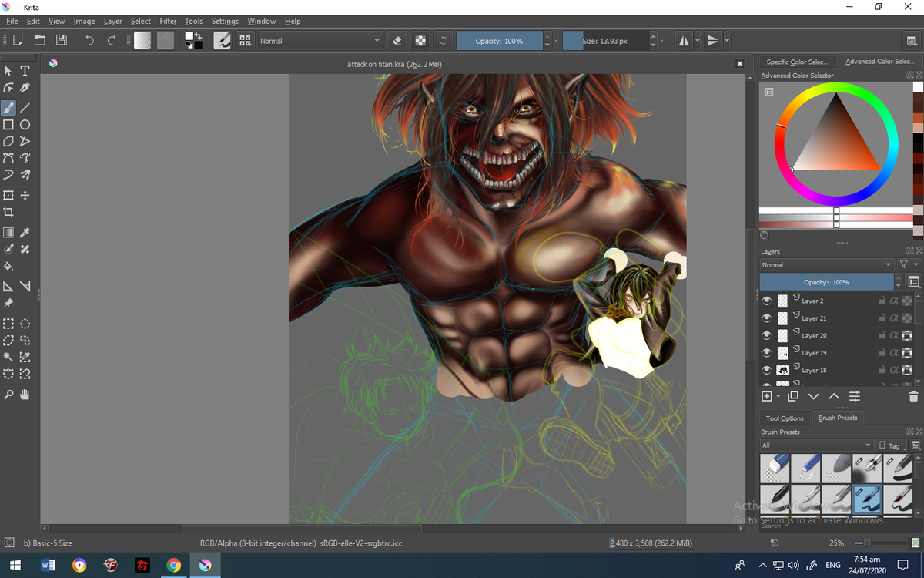Open the Tag dropdown in Brush Presets
Image resolution: width=924 pixels, height=578 pixels.
pyautogui.click(x=892, y=445)
